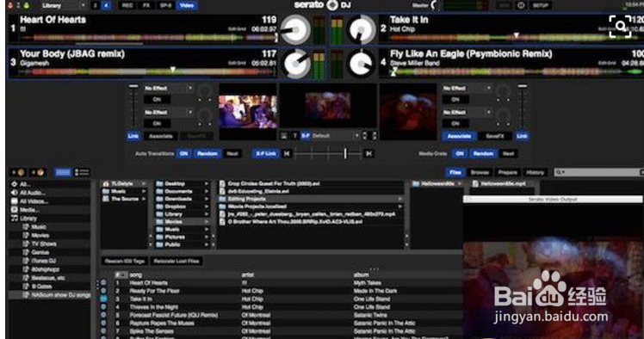644x339 pixels.
Task: Open the Library view mode dropdown
Action: click(63, 5)
